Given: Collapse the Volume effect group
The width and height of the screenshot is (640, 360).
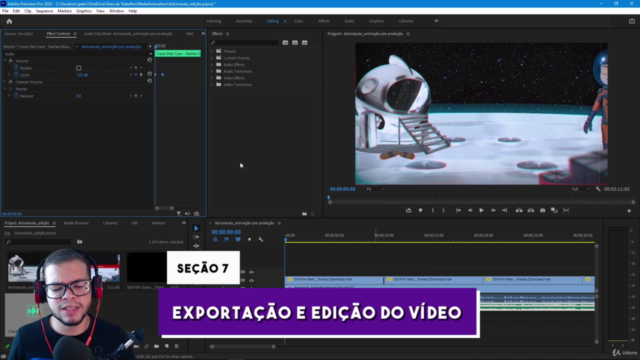Looking at the screenshot, I should point(5,61).
